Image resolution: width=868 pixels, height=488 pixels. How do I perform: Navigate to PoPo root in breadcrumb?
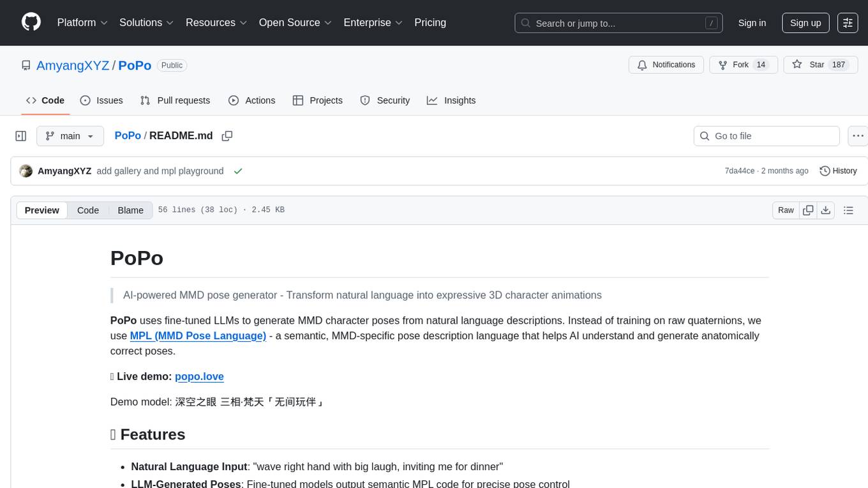128,136
